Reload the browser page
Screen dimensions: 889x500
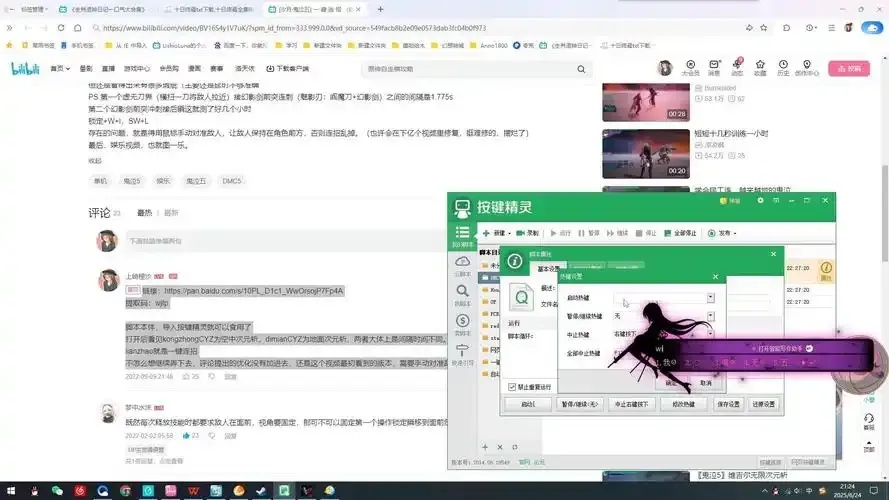click(61, 28)
